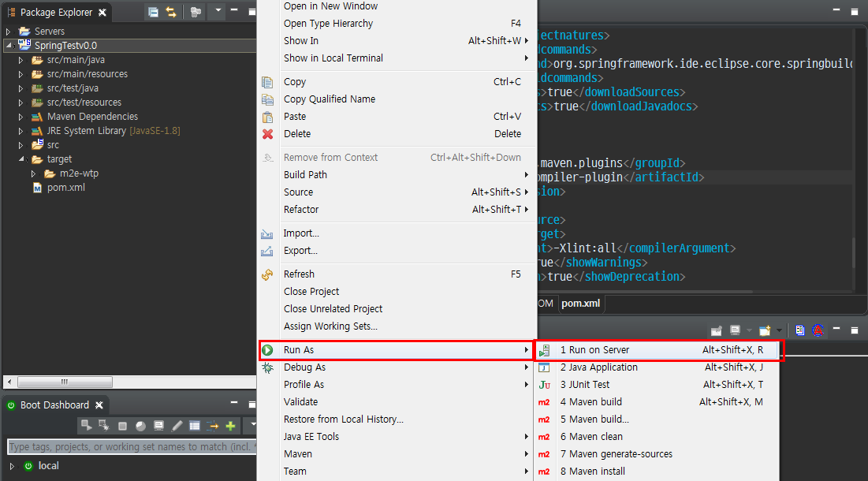The image size is (868, 481).
Task: Open Show in Local Terminal submenu
Action: click(397, 58)
